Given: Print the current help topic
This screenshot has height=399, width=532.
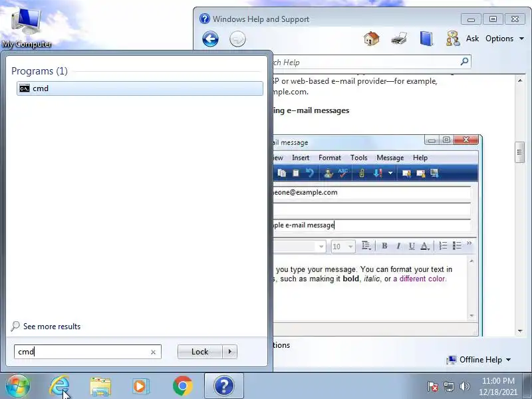Looking at the screenshot, I should (x=399, y=39).
